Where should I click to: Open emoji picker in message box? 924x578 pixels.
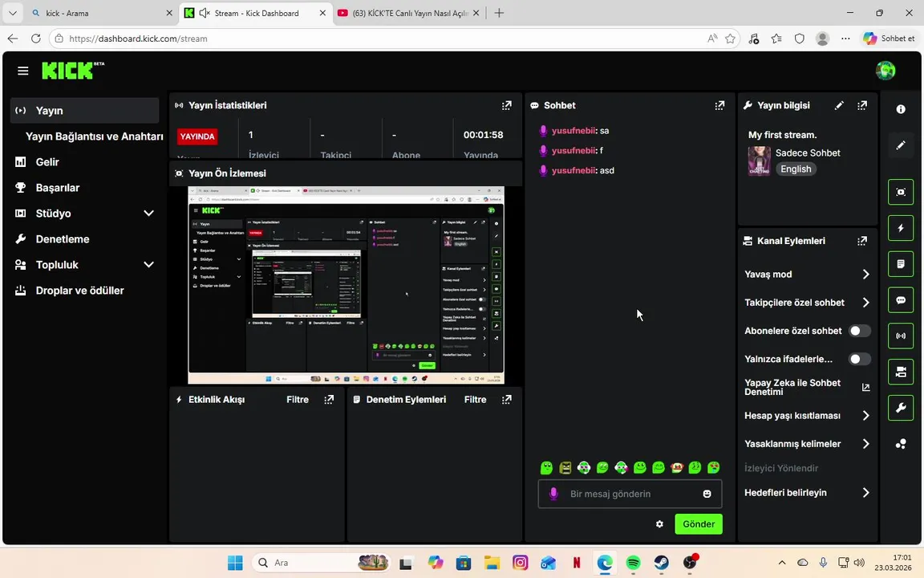point(707,495)
